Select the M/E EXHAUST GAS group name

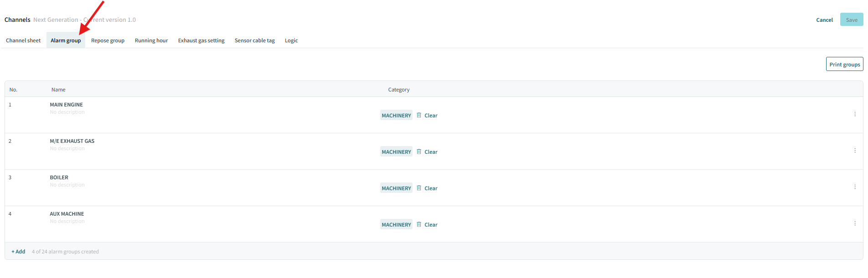pyautogui.click(x=72, y=141)
